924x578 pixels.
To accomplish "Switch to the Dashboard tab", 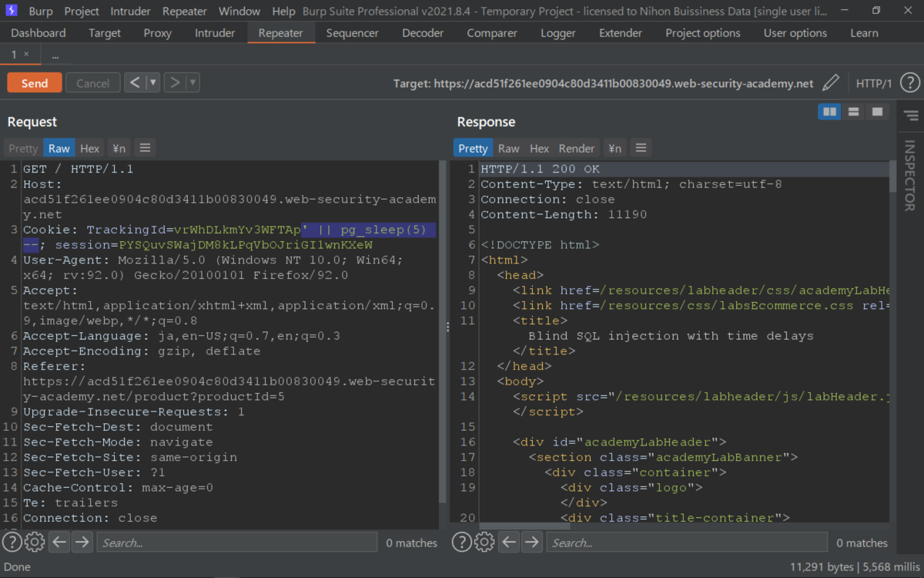I will tap(38, 33).
